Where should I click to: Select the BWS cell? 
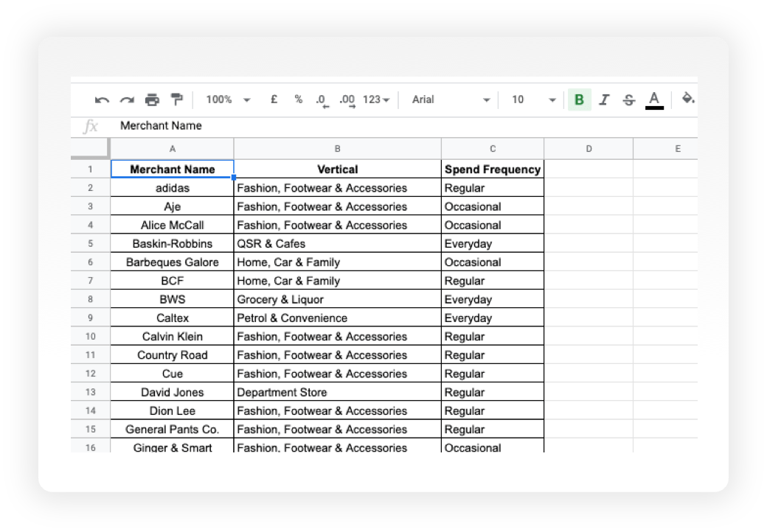point(172,299)
